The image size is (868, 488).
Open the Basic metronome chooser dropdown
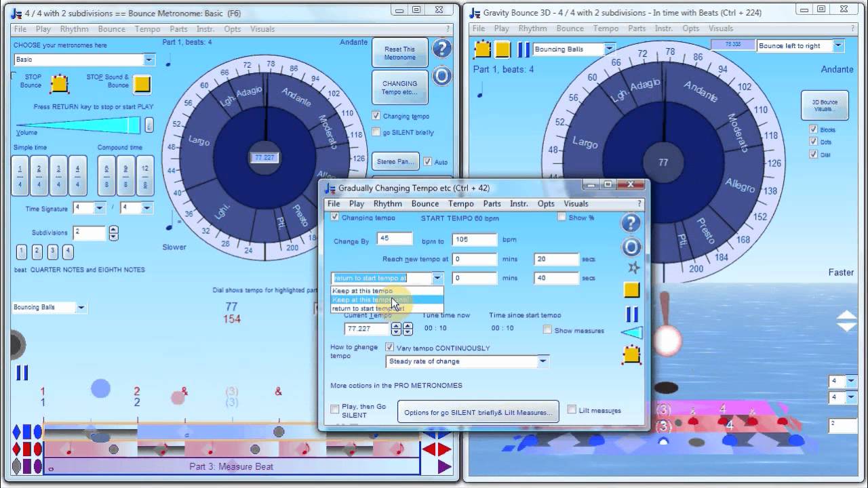point(149,60)
